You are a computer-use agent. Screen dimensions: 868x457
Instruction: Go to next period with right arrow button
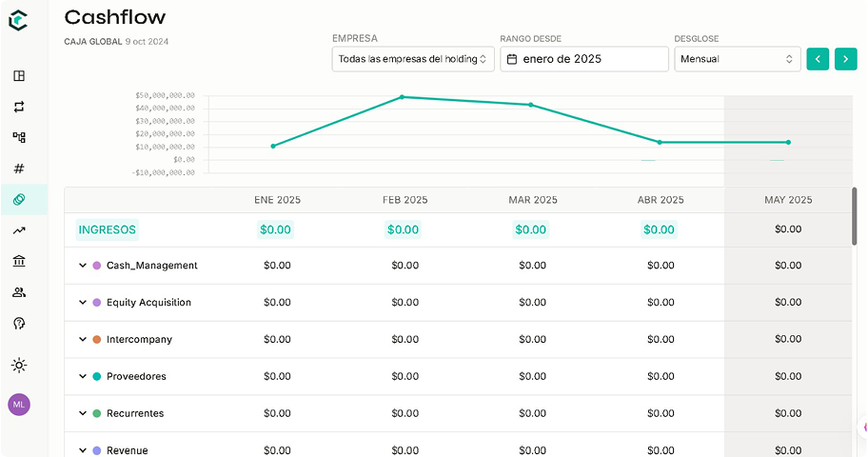click(x=845, y=59)
